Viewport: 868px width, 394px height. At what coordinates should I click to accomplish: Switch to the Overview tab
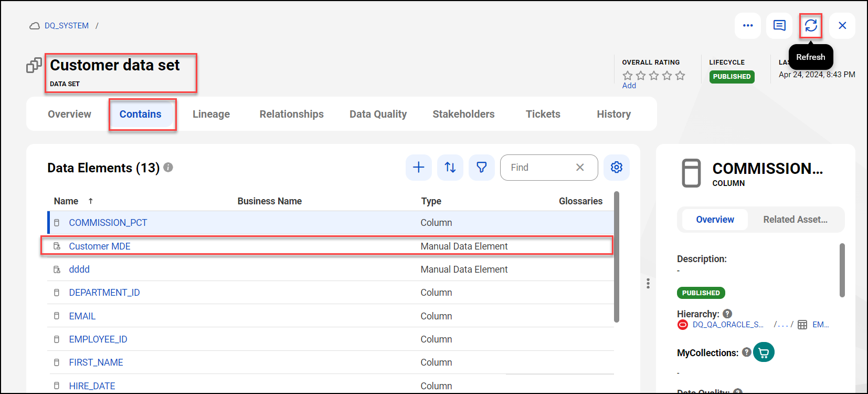pyautogui.click(x=69, y=114)
